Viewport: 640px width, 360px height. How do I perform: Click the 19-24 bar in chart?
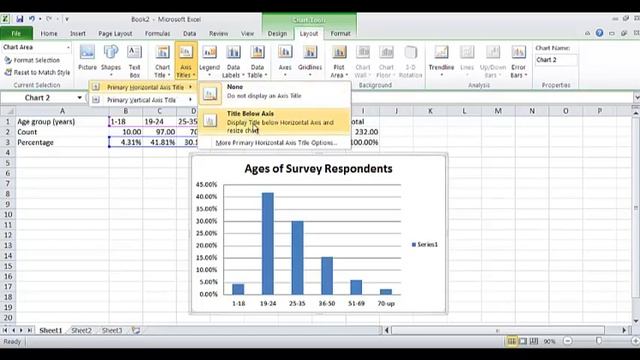tap(268, 243)
